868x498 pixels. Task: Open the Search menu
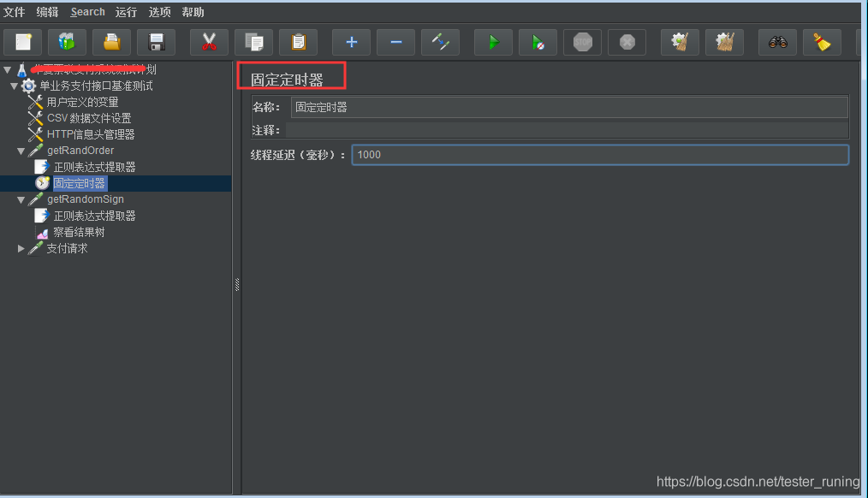[87, 12]
